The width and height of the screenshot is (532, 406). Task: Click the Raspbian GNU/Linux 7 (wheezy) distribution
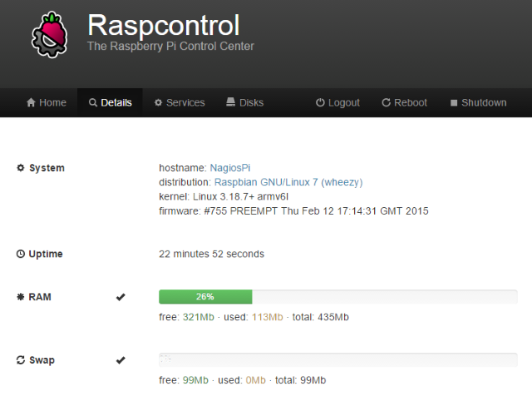pyautogui.click(x=288, y=182)
